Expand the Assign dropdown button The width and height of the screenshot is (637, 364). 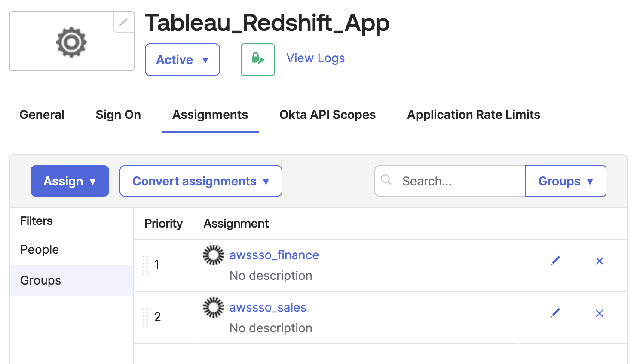tap(70, 181)
